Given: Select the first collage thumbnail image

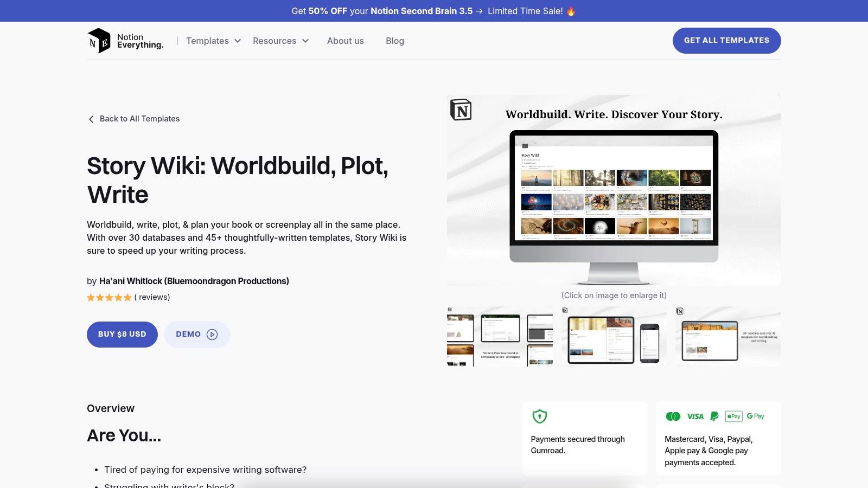Looking at the screenshot, I should point(500,336).
